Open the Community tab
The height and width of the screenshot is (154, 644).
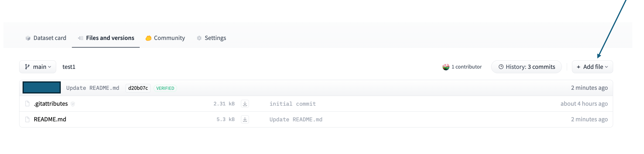165,38
